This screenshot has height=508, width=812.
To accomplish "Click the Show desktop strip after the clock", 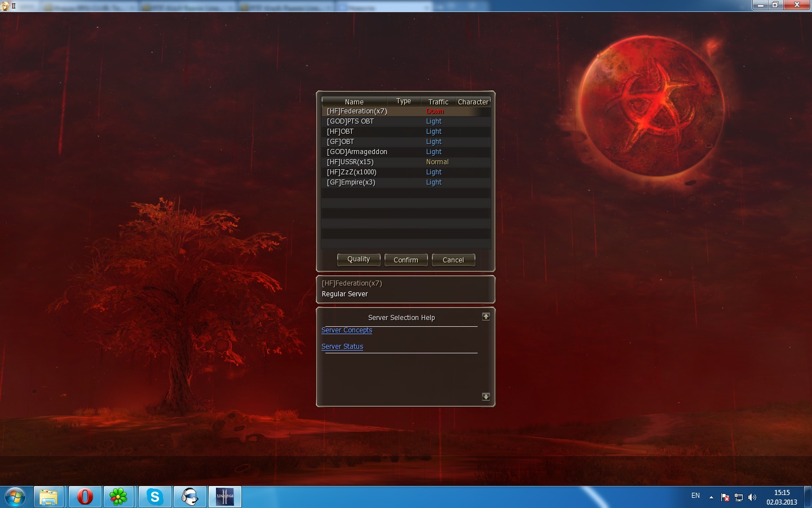I will pyautogui.click(x=807, y=497).
